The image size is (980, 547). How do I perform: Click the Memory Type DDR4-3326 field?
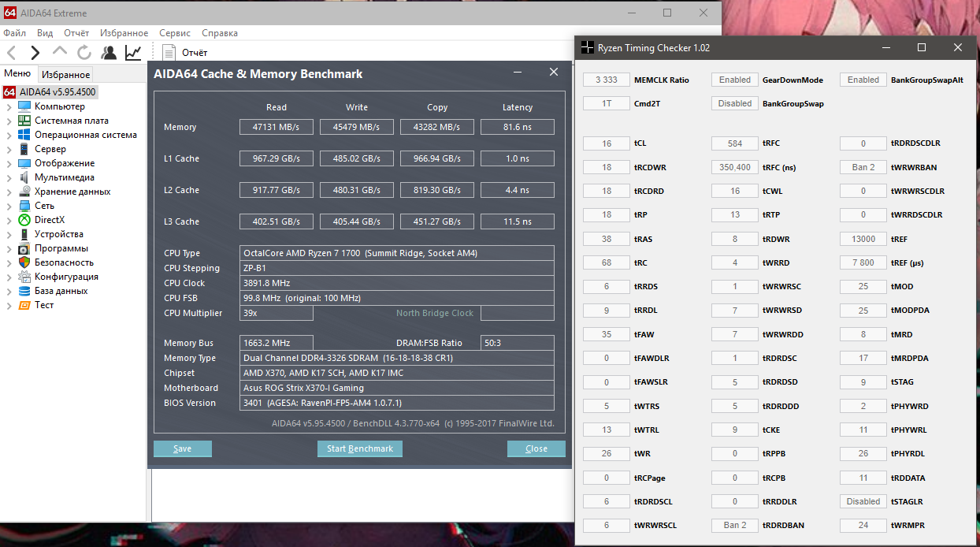[x=397, y=358]
